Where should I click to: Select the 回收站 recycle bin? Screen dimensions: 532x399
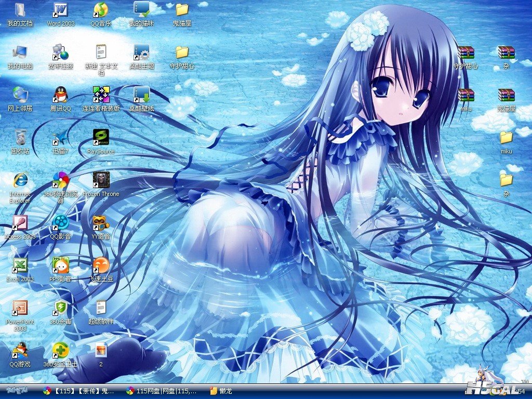pyautogui.click(x=20, y=138)
